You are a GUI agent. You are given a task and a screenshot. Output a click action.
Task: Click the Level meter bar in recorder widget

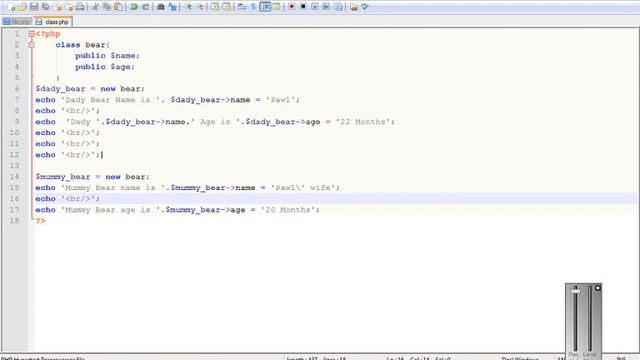[590, 318]
